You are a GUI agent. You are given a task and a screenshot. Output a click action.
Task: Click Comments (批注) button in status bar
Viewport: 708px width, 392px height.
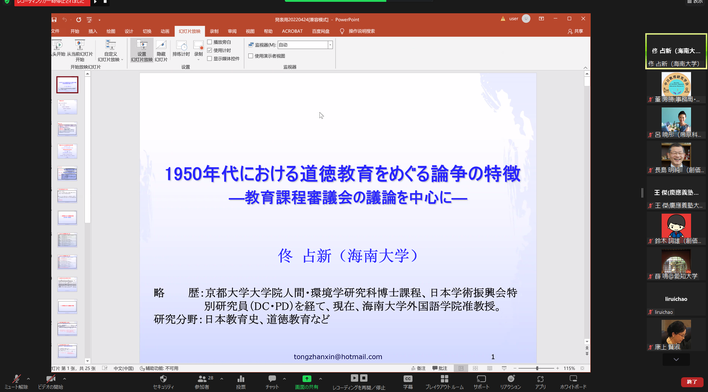click(439, 369)
